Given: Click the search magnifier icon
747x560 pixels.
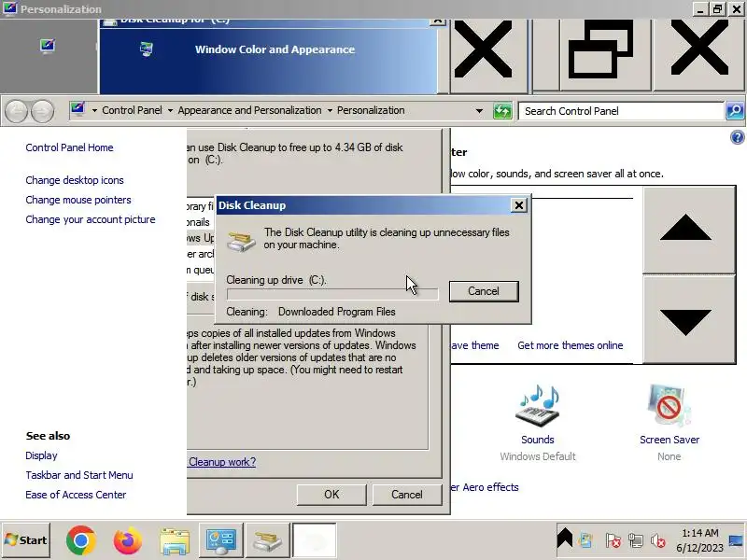Looking at the screenshot, I should pos(735,111).
